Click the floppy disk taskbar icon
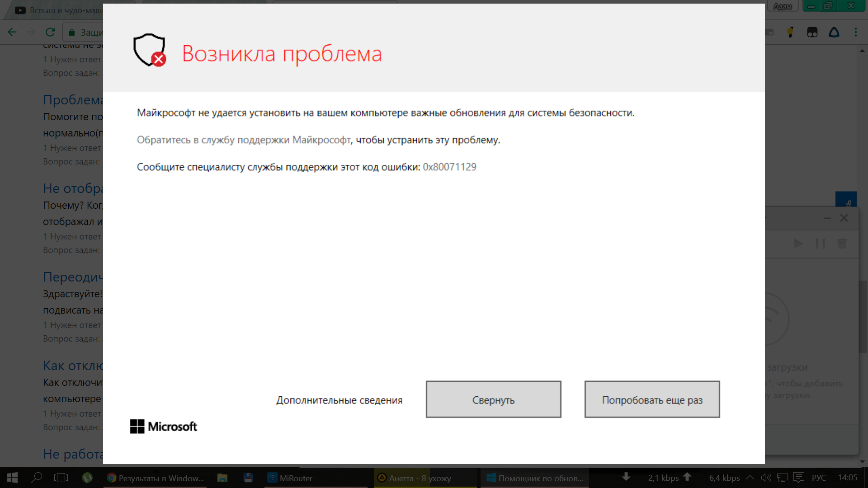 pos(248,478)
